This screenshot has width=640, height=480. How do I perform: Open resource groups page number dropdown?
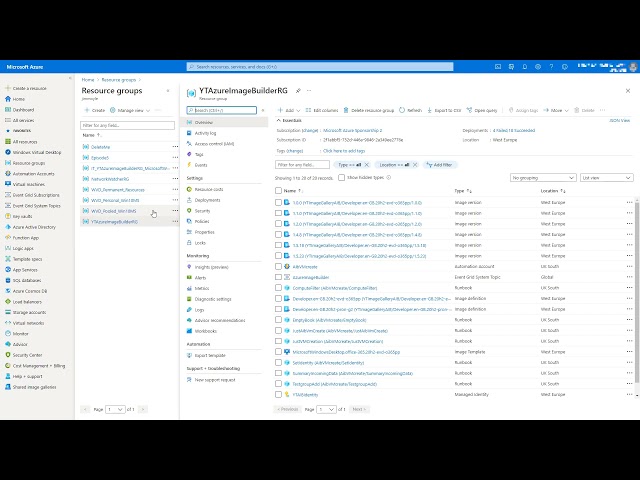115,409
